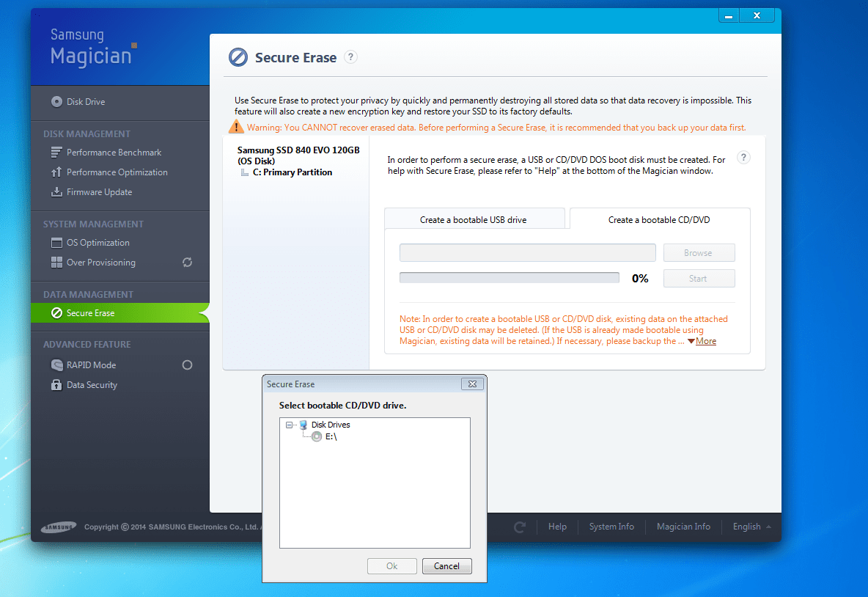This screenshot has height=597, width=868.
Task: Click the boot disk path input field
Action: (x=528, y=252)
